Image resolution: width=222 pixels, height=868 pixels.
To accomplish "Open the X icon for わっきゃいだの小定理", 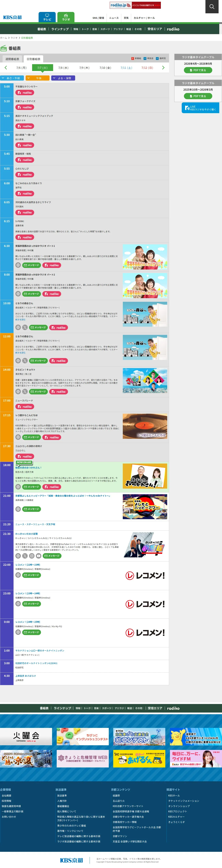I will [x=25, y=556].
